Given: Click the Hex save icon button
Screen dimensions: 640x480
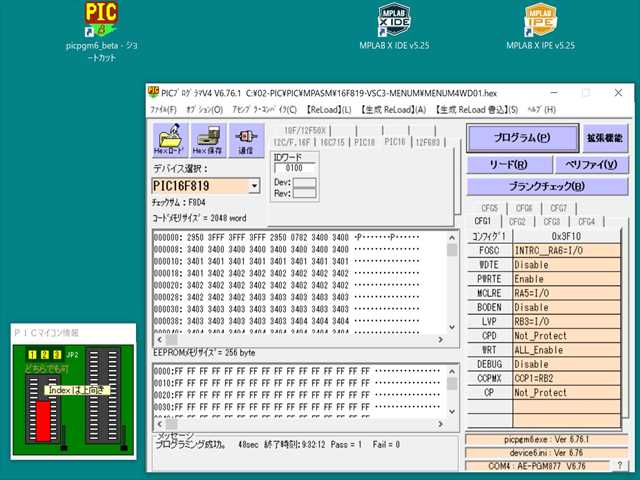Looking at the screenshot, I should (206, 140).
